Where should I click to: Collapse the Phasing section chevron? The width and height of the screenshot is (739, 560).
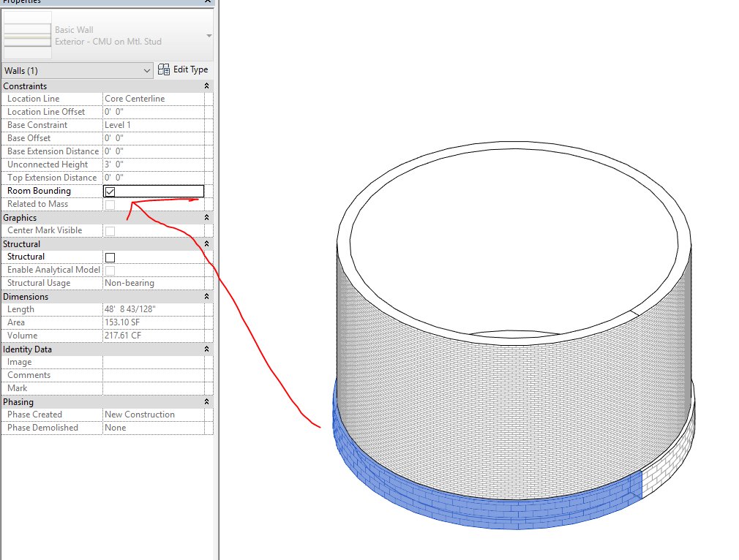[206, 401]
